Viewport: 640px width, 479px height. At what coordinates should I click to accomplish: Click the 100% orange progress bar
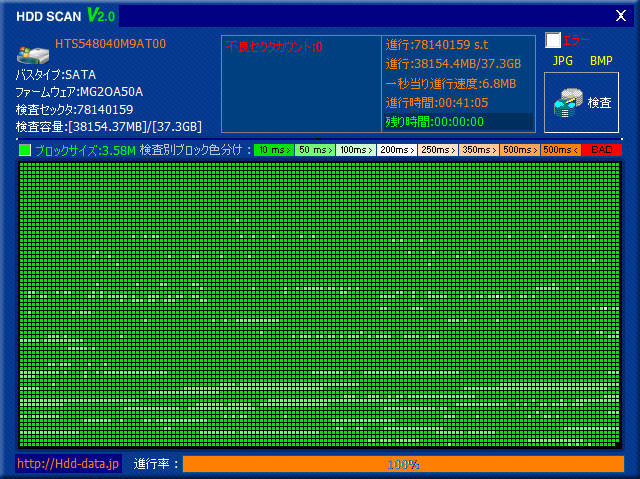[x=403, y=464]
